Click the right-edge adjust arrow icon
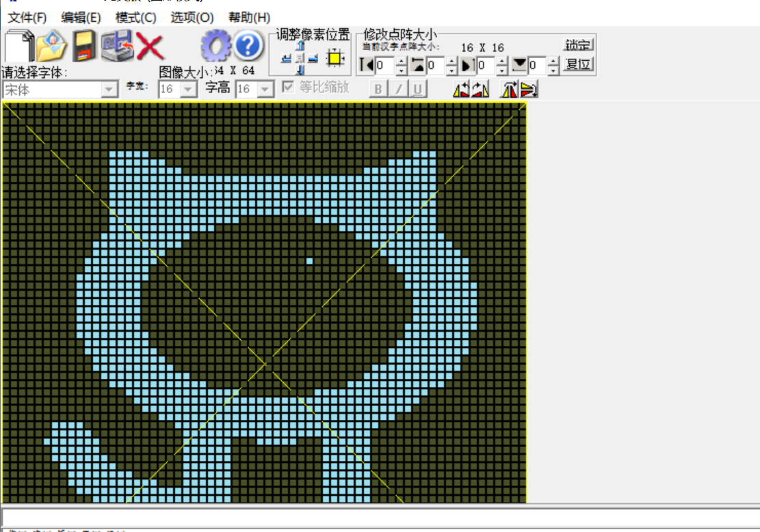Viewport: 760px width, 532px height. [468, 65]
